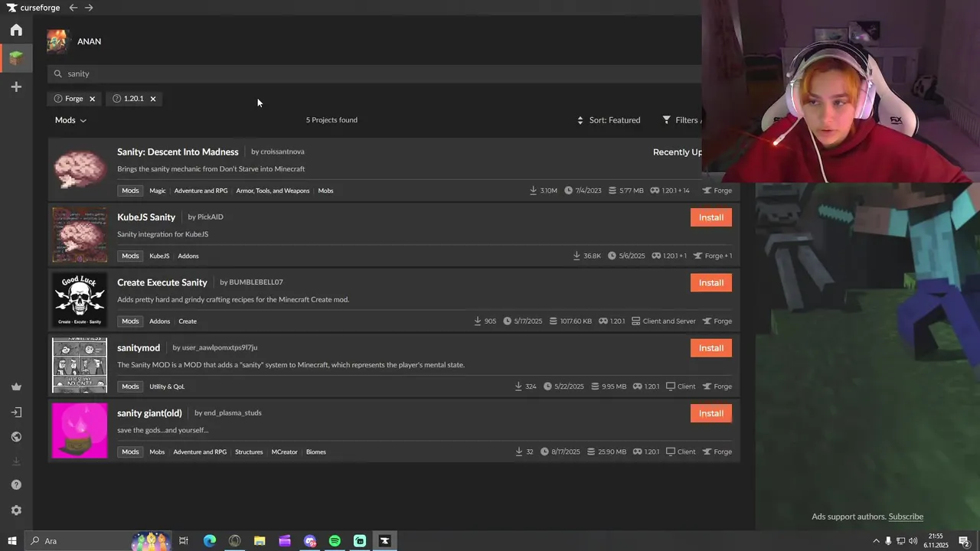Viewport: 980px width, 551px height.
Task: Install Create Execute Sanity mod
Action: (x=710, y=282)
